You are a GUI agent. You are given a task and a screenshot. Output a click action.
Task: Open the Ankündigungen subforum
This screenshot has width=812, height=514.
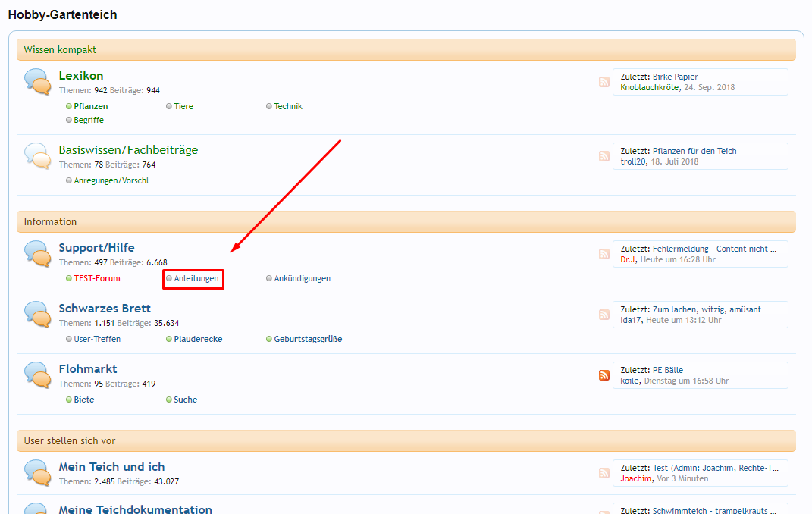(x=303, y=278)
